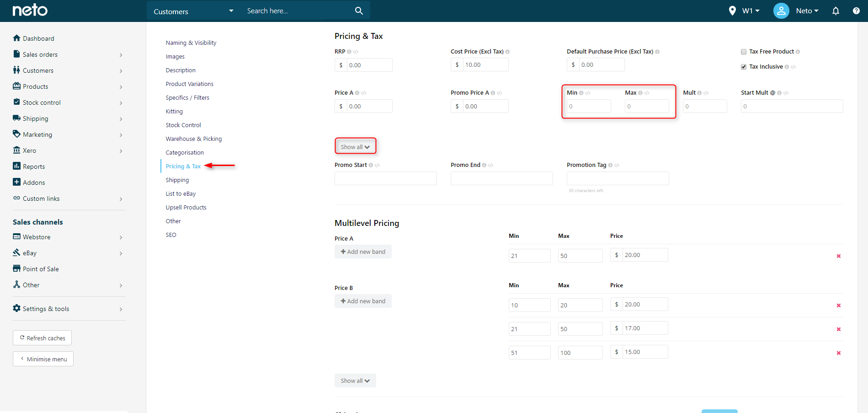Click the user avatar icon

pos(781,11)
